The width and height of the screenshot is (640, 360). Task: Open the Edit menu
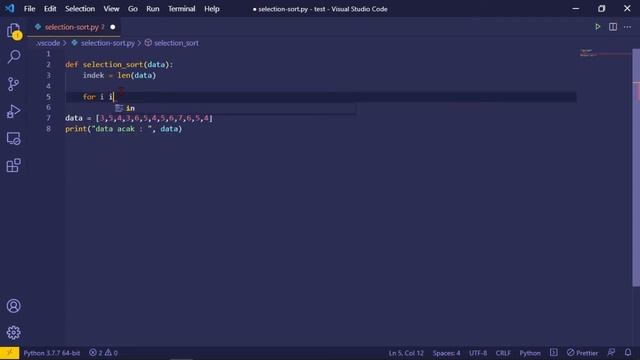[x=50, y=9]
